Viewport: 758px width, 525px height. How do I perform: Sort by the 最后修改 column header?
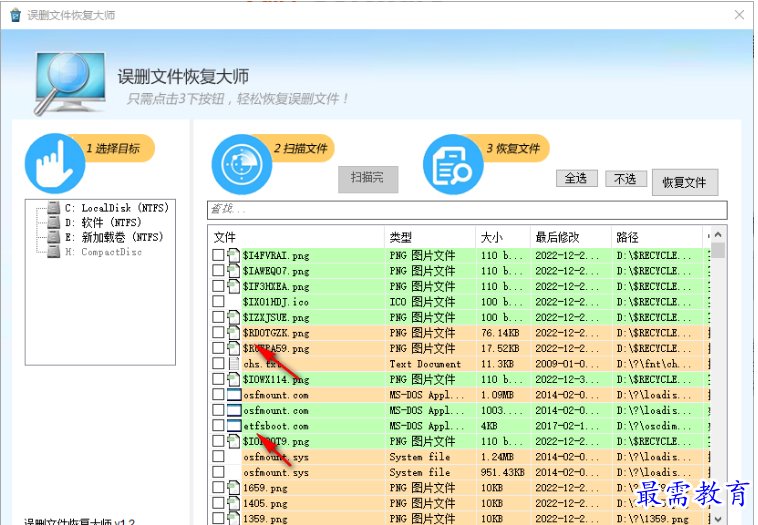(571, 237)
